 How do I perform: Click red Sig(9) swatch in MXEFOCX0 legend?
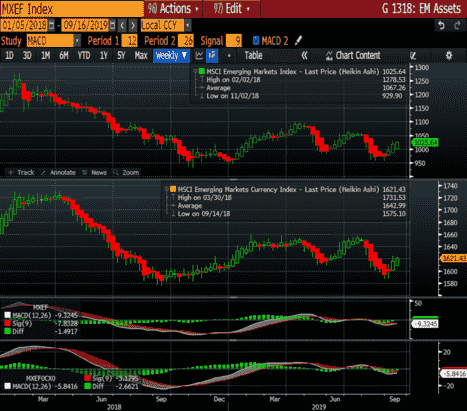(88, 378)
